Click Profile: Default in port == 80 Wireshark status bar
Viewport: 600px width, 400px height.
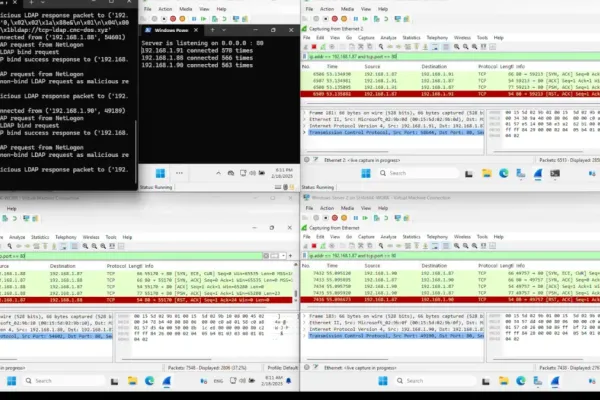282,368
